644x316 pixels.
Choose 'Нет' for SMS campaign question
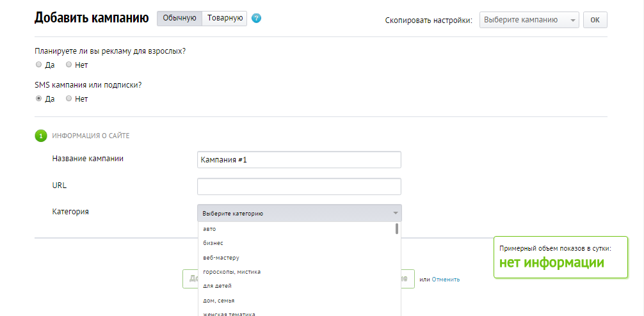tap(69, 99)
